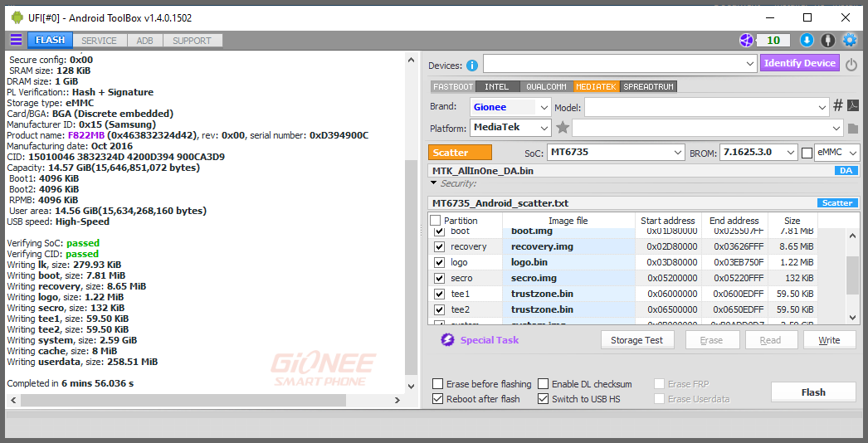This screenshot has height=443, width=868.
Task: Click the MTK_AllInOne_DA.bin file name
Action: [x=483, y=171]
